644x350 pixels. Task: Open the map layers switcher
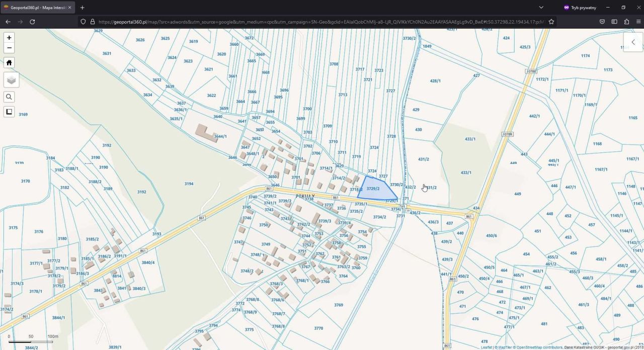coord(11,79)
